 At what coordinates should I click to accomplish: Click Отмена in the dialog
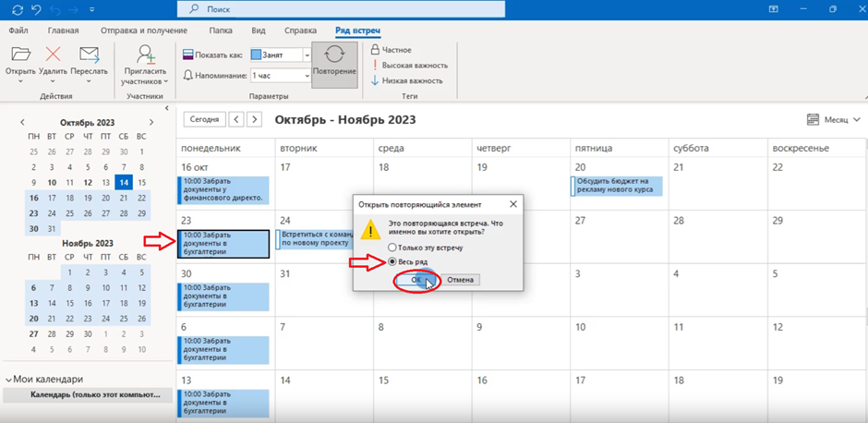click(460, 280)
